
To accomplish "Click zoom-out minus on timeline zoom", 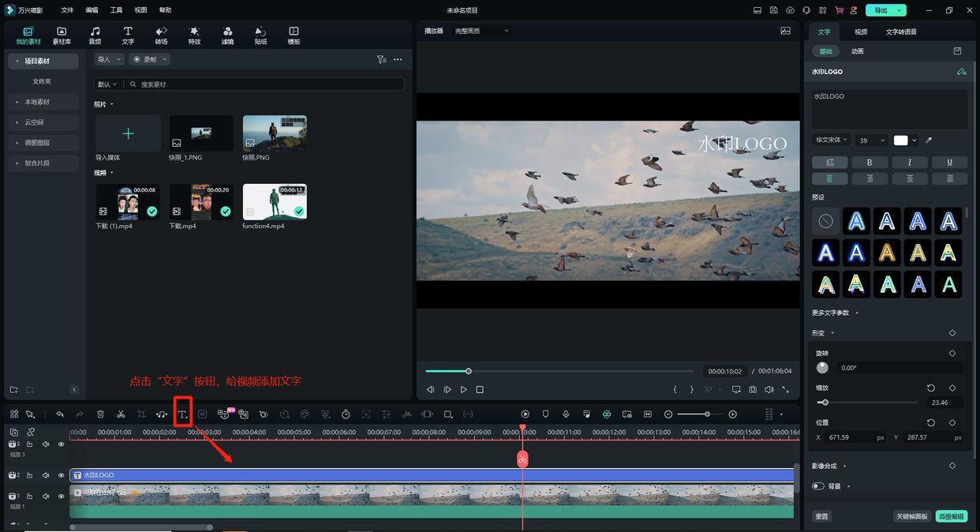I will click(668, 414).
